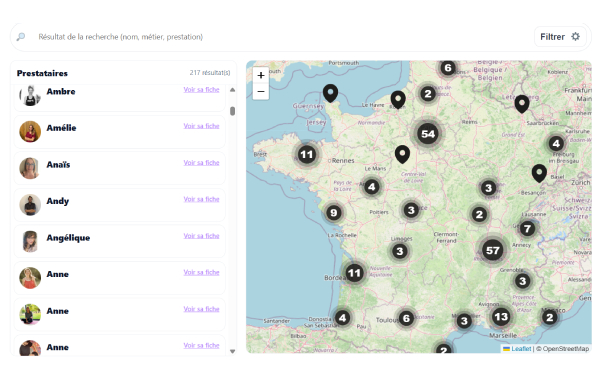Click Anaïs's profile photo
Viewport: 600px width, 380px height.
pos(30,168)
